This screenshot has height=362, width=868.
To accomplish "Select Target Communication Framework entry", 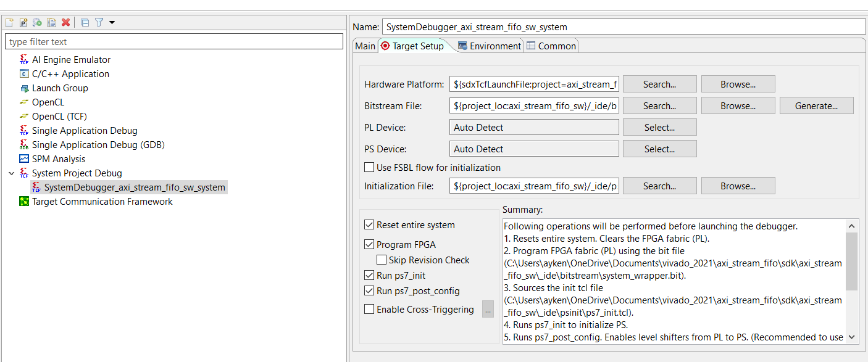I will (x=102, y=202).
